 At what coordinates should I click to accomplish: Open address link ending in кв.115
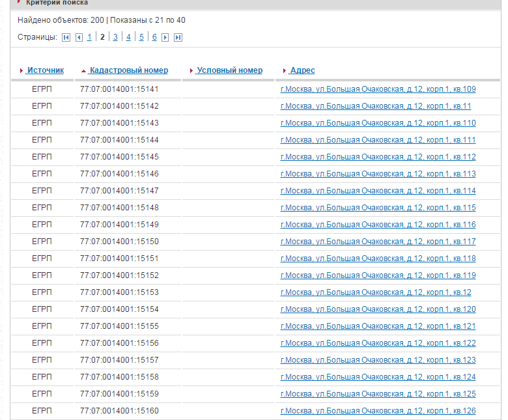[378, 208]
